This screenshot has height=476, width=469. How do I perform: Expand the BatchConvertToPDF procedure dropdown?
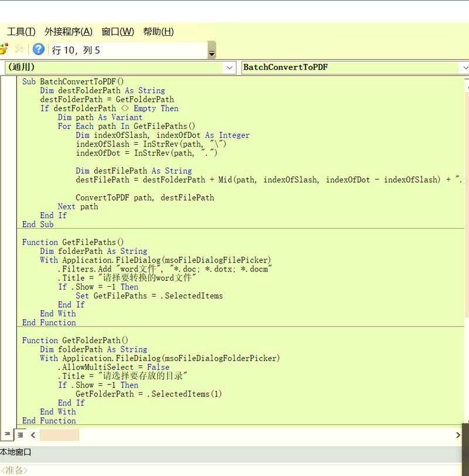[465, 67]
